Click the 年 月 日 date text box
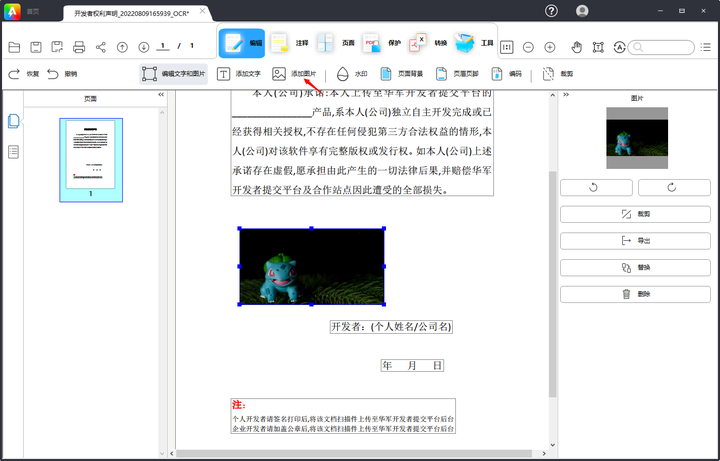This screenshot has height=461, width=720. click(x=412, y=365)
